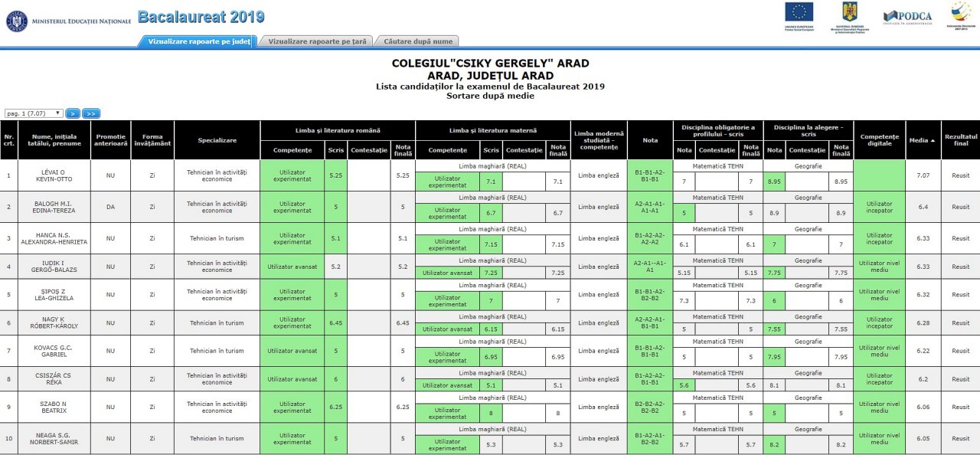Click the 'Forma învățământ' column header

[152, 140]
